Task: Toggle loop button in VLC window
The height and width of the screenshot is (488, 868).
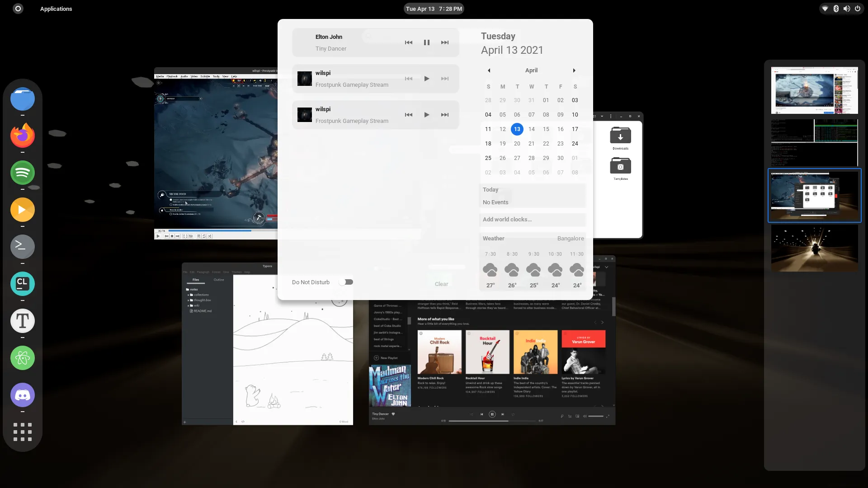Action: point(204,236)
